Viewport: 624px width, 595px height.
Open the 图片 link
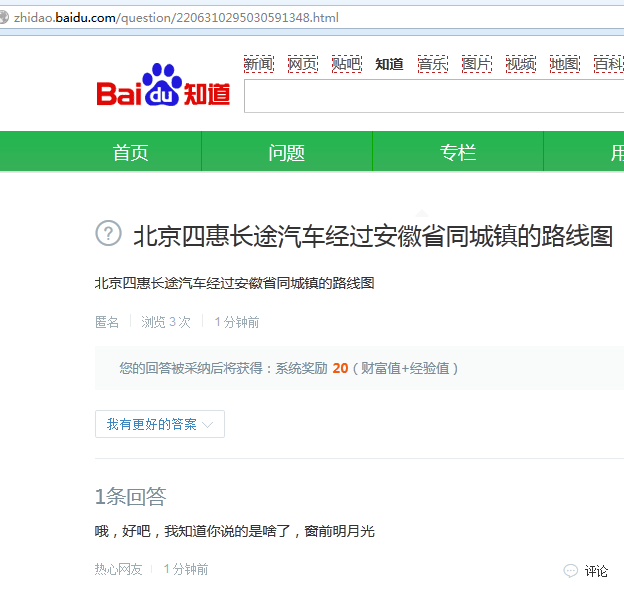point(477,64)
